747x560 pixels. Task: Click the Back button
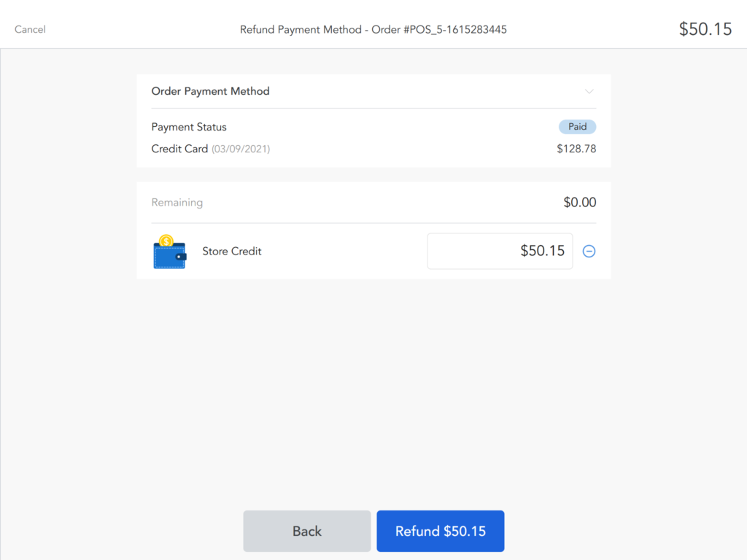306,531
